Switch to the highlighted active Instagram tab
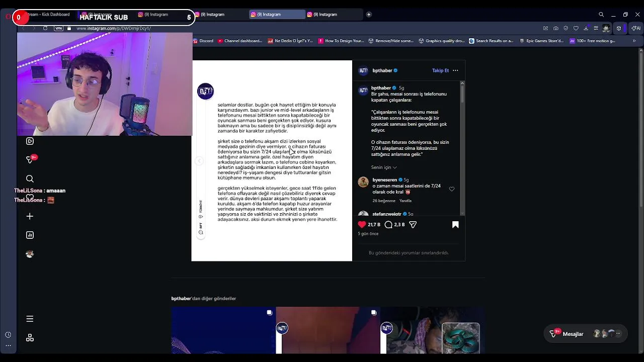 pos(276,15)
